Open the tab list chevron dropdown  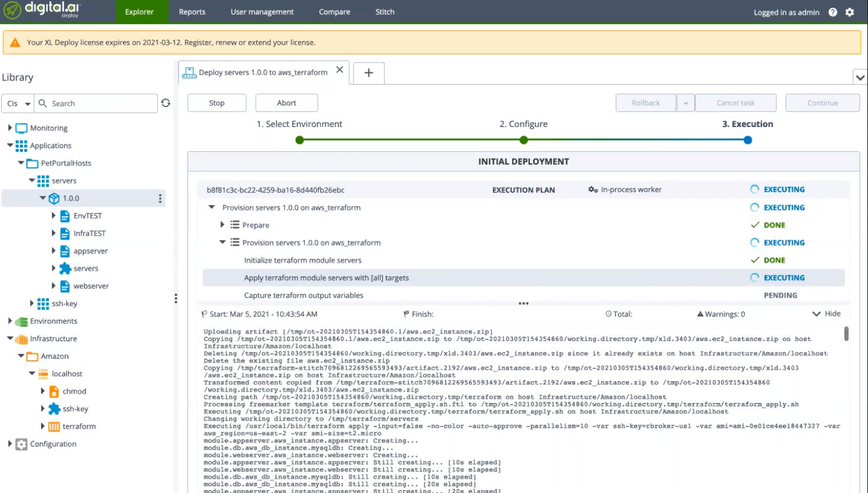pyautogui.click(x=860, y=78)
